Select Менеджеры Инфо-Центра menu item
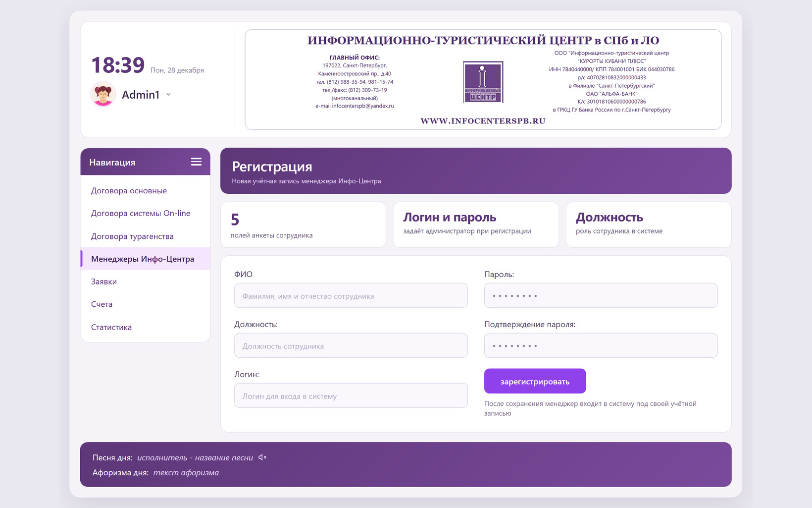The width and height of the screenshot is (812, 508). coord(145,259)
